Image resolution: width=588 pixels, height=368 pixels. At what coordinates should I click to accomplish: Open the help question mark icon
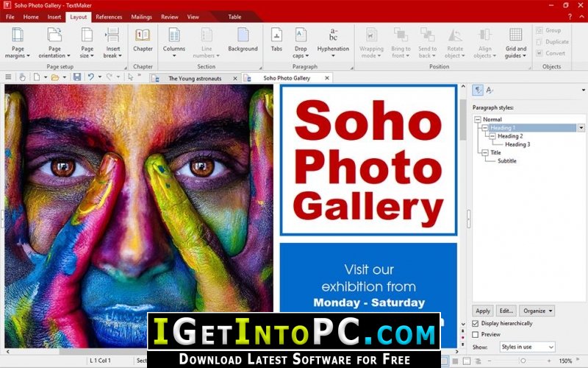pyautogui.click(x=570, y=17)
